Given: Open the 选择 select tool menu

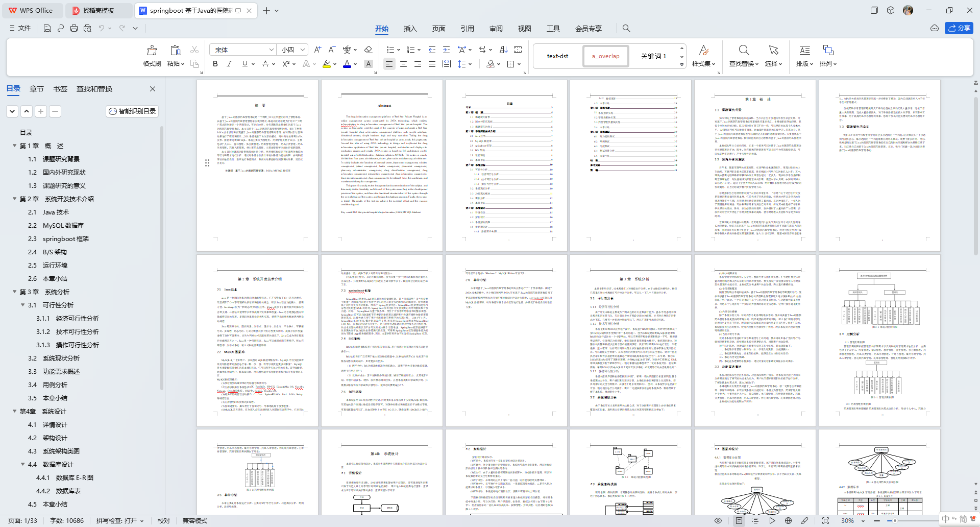Looking at the screenshot, I should pos(773,56).
